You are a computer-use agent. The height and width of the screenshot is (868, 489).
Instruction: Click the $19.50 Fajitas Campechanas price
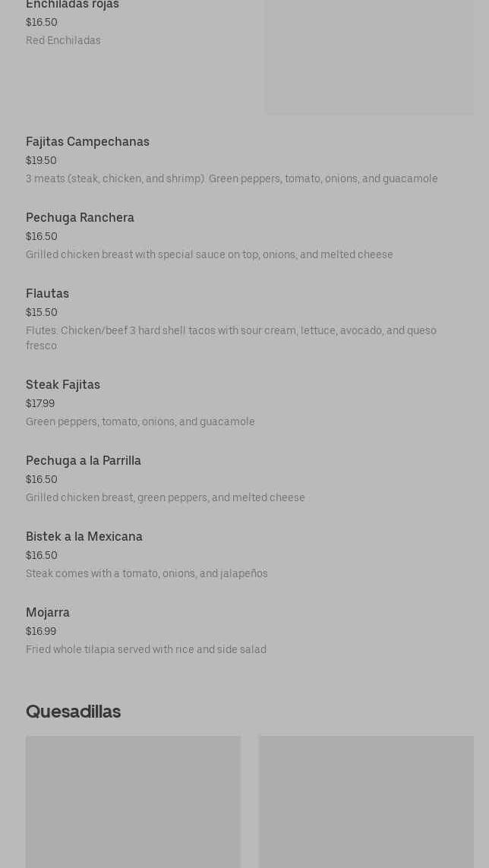click(41, 161)
